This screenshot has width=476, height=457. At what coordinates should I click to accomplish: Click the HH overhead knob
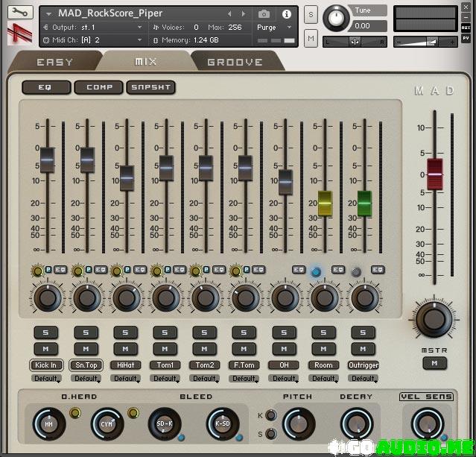48,423
